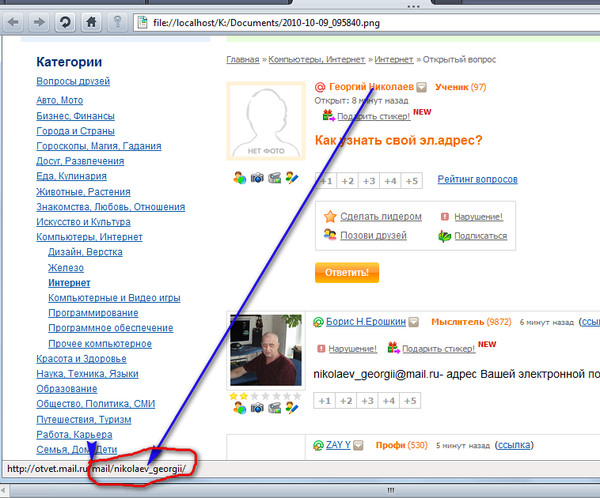Go forward with the browser forward arrow
600x498 pixels.
coord(39,22)
